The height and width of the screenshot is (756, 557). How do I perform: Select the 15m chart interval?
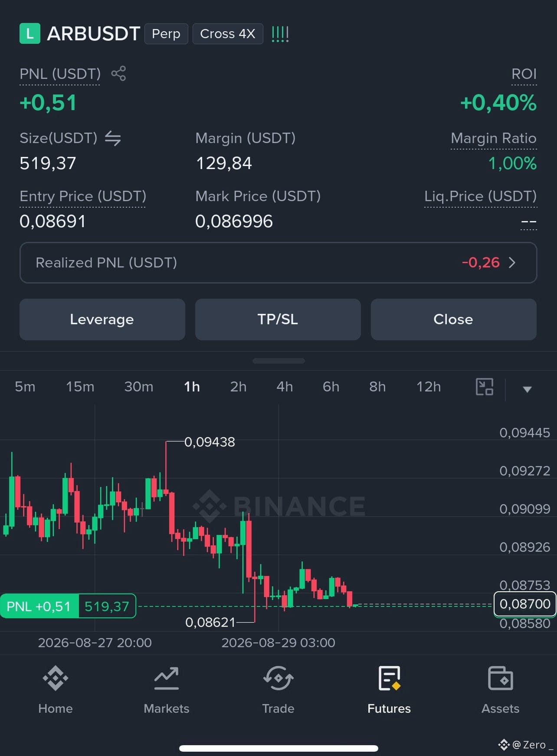pyautogui.click(x=80, y=387)
